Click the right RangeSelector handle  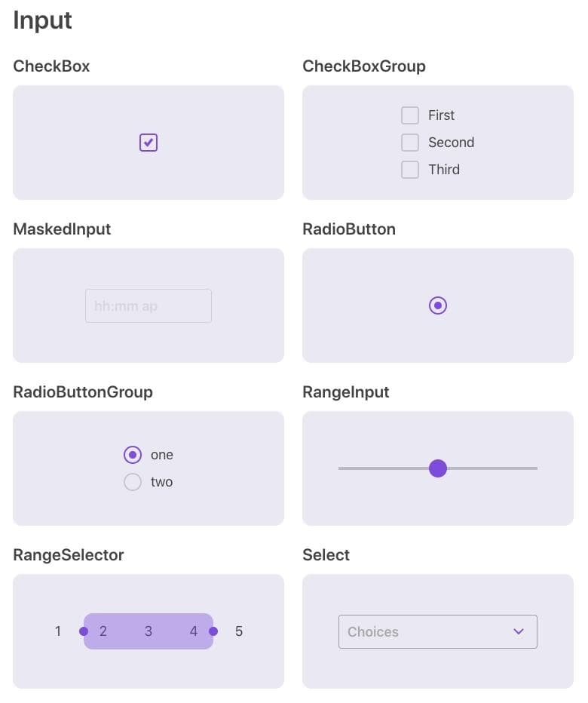pyautogui.click(x=213, y=631)
